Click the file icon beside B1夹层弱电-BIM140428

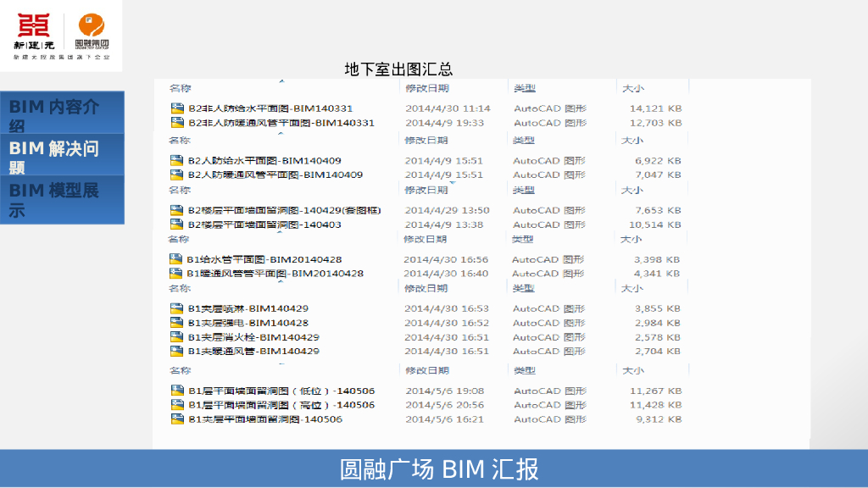[175, 323]
